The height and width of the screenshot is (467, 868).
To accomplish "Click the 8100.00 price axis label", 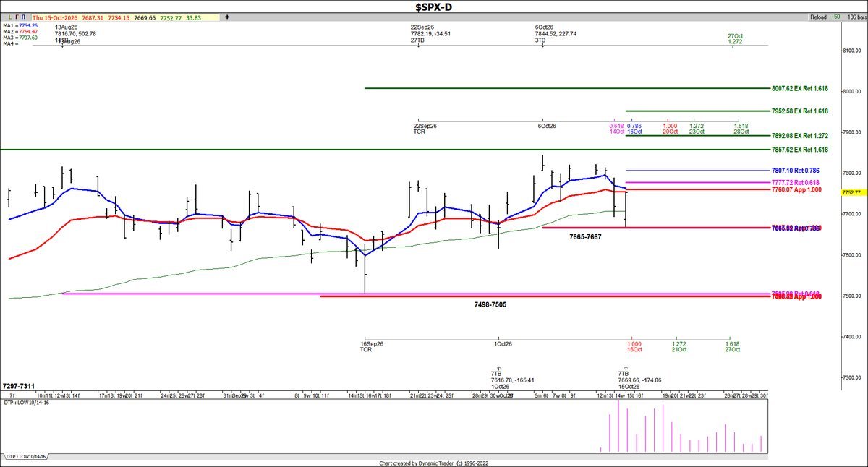I will (852, 51).
